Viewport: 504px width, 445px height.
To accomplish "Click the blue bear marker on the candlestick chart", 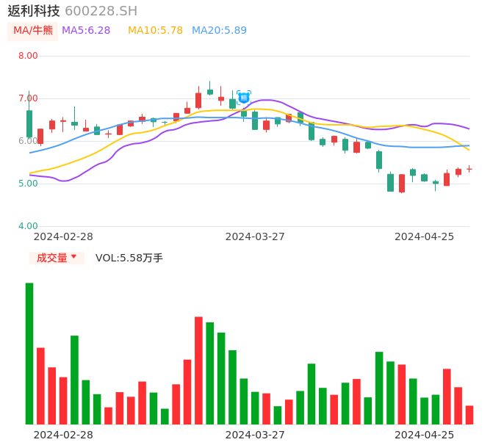I will coord(244,98).
